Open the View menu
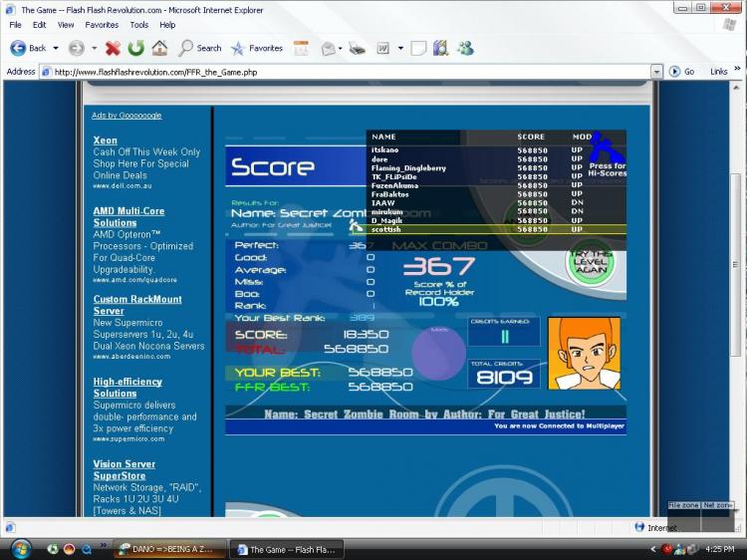Image resolution: width=747 pixels, height=560 pixels. click(66, 25)
